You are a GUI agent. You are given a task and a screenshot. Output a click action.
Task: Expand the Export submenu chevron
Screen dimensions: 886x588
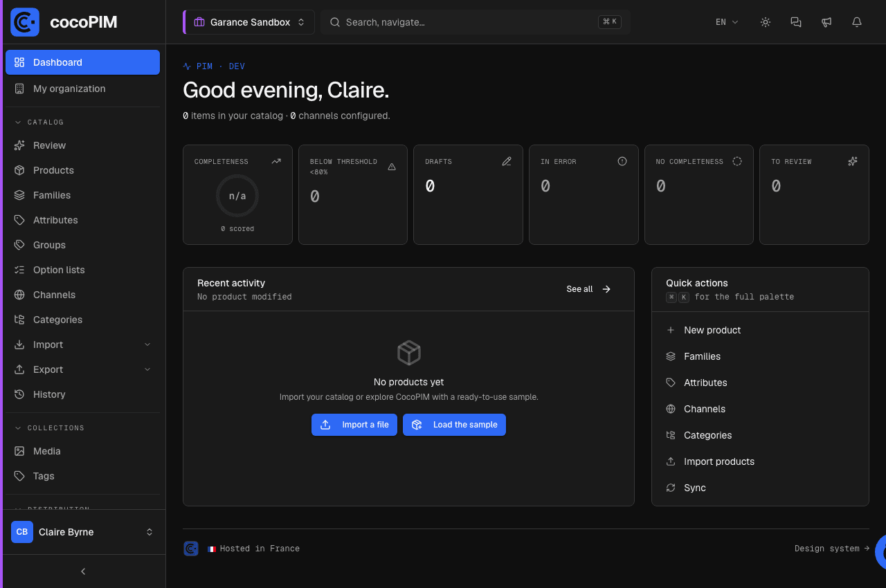147,369
